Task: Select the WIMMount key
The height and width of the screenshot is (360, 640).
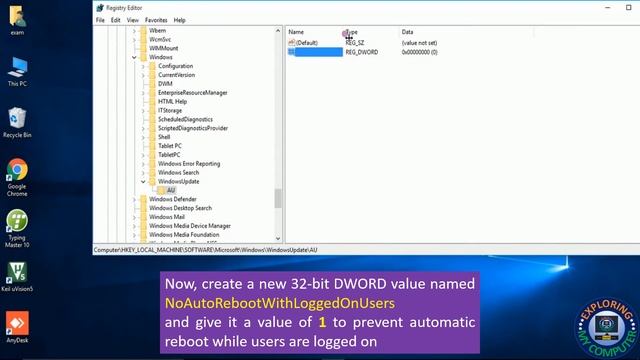Action: coord(163,49)
